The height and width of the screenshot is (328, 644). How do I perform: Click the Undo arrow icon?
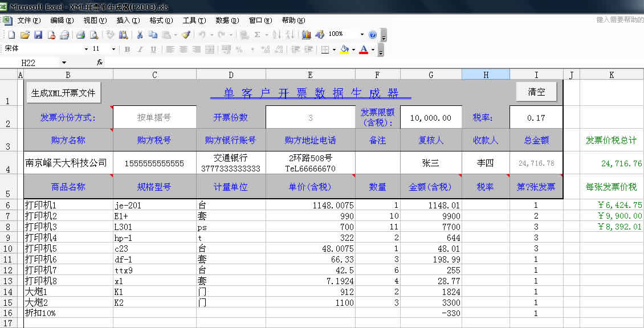pos(202,35)
